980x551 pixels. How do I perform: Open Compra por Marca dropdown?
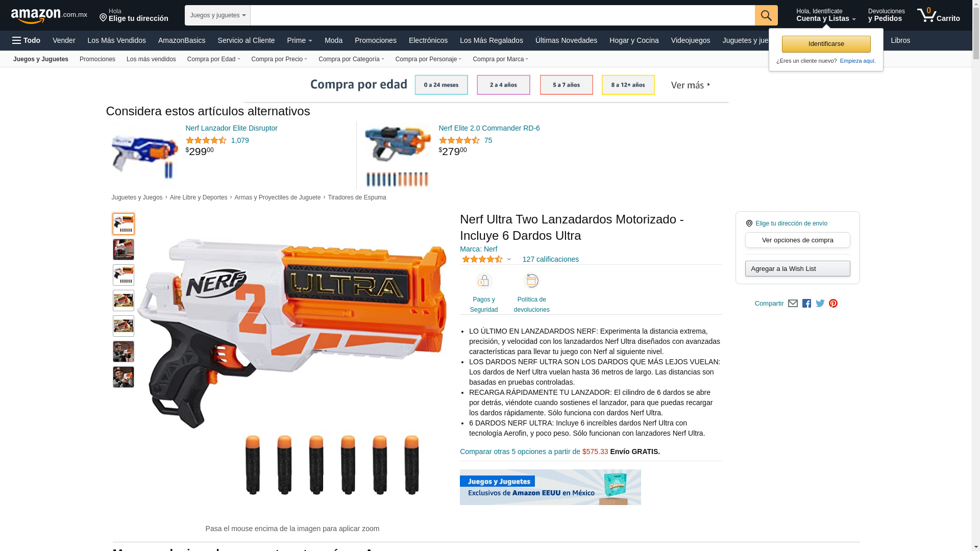coord(500,59)
